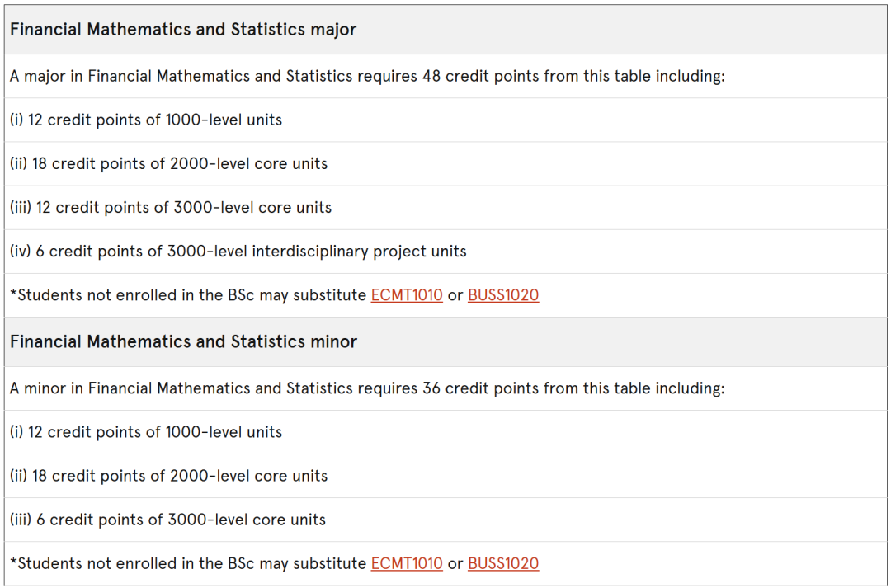Click the minor's 18 credit points of 2000-level core units row

(445, 476)
